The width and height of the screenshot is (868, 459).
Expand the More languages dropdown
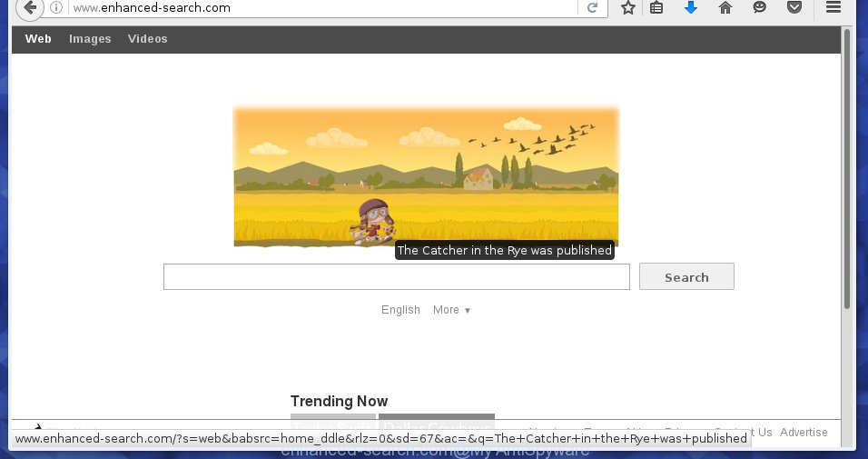click(452, 310)
